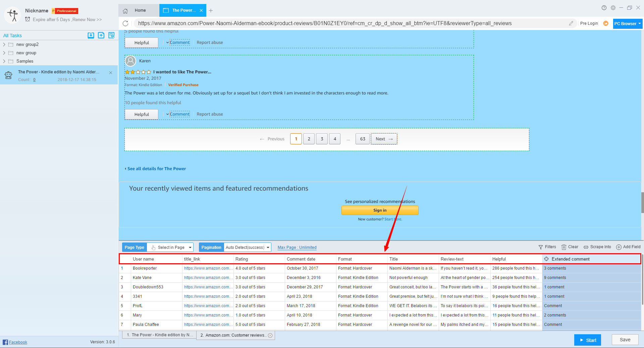644x348 pixels.
Task: Click the Scrape Into link icon
Action: coord(586,247)
